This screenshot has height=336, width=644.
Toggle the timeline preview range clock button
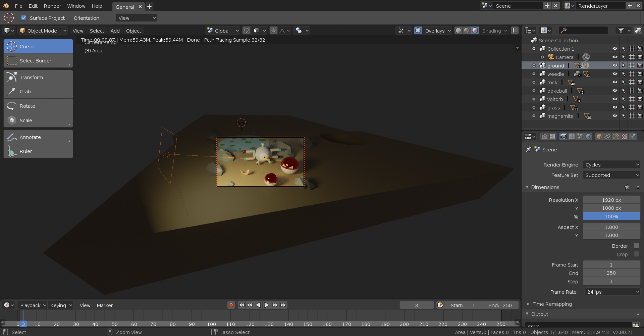click(x=440, y=305)
